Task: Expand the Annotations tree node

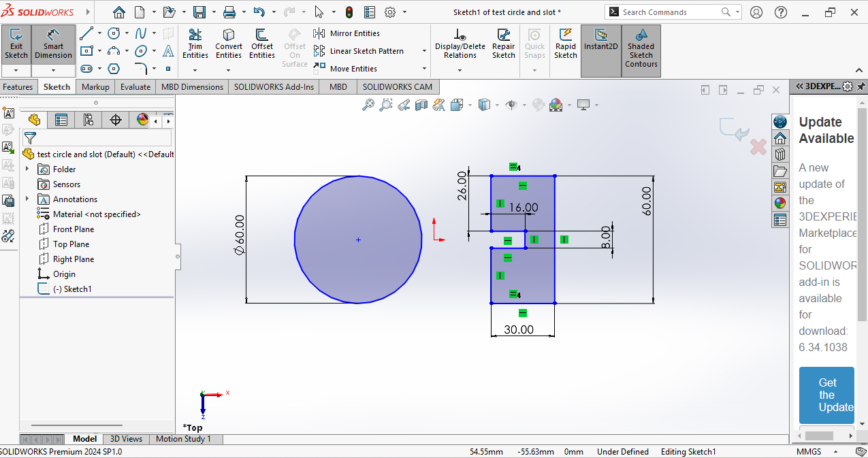Action: [27, 199]
